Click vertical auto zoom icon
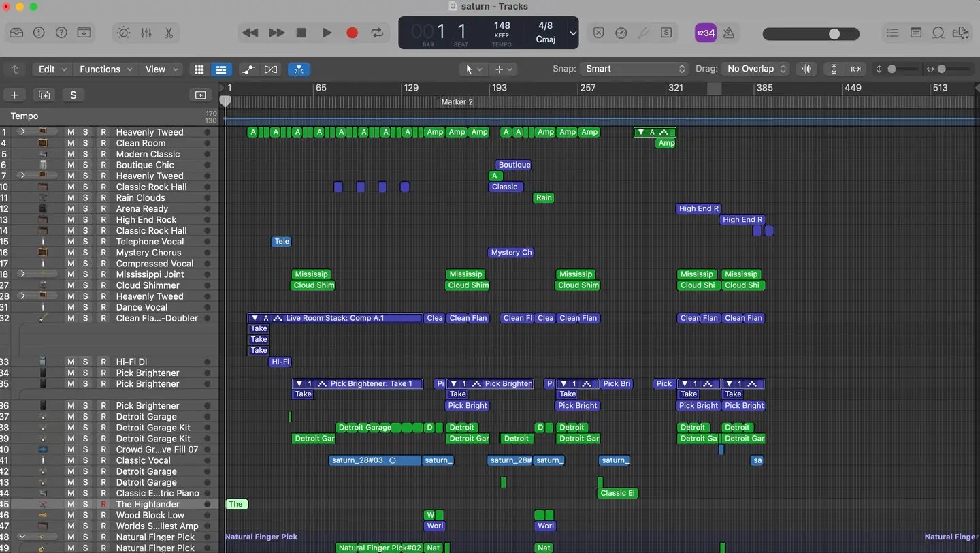 point(834,69)
